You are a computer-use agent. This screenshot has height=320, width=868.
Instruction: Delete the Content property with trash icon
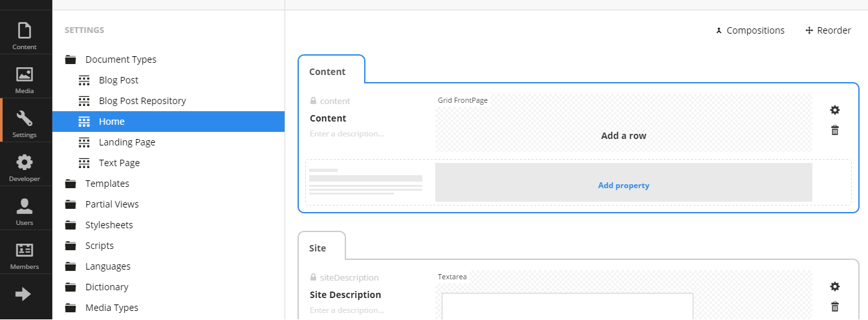coord(835,131)
